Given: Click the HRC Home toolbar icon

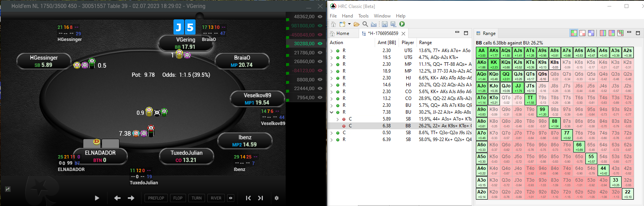Looking at the screenshot, I should coord(333,24).
